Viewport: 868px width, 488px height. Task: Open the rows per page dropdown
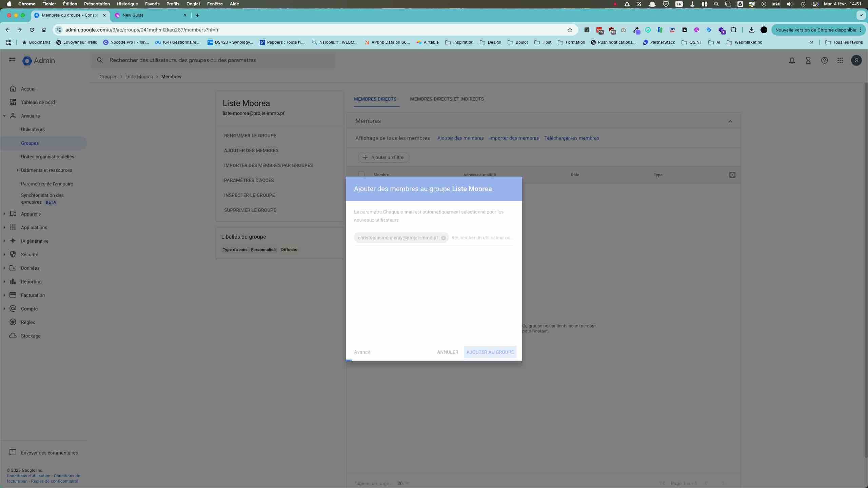(x=403, y=483)
